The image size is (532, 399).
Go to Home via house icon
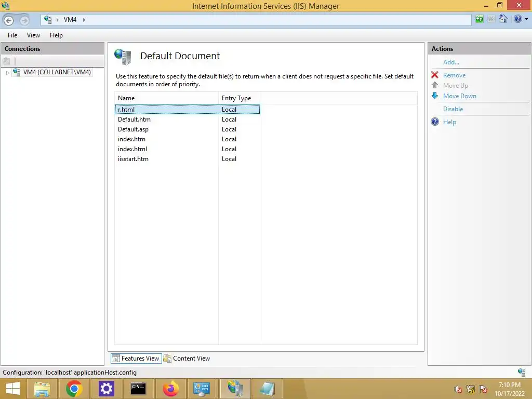[x=503, y=19]
